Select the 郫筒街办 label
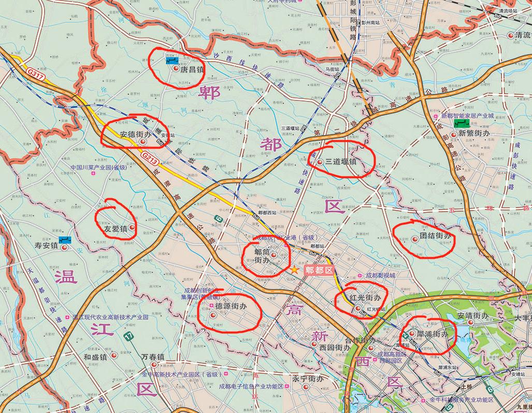 pos(262,256)
